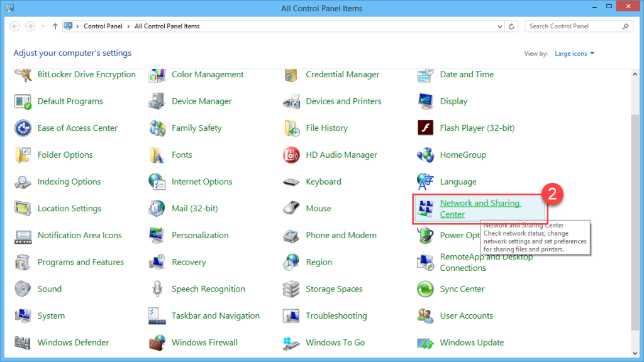Click the vertical scrollbar down arrow
Screen dimensions: 644x362
[x=635, y=353]
